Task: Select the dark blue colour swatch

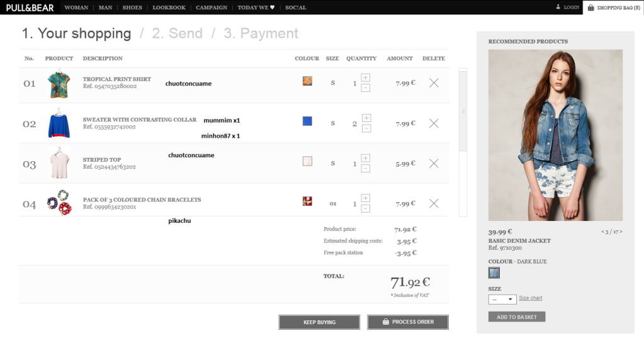Action: point(494,273)
